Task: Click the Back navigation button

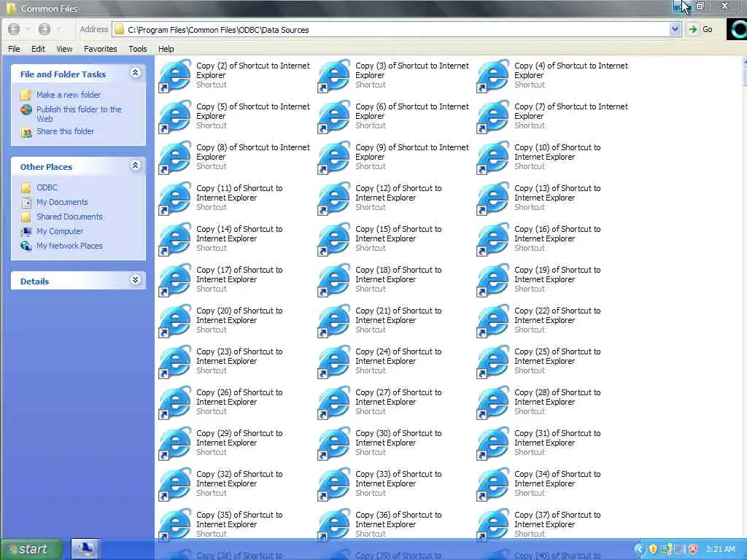Action: click(x=15, y=29)
